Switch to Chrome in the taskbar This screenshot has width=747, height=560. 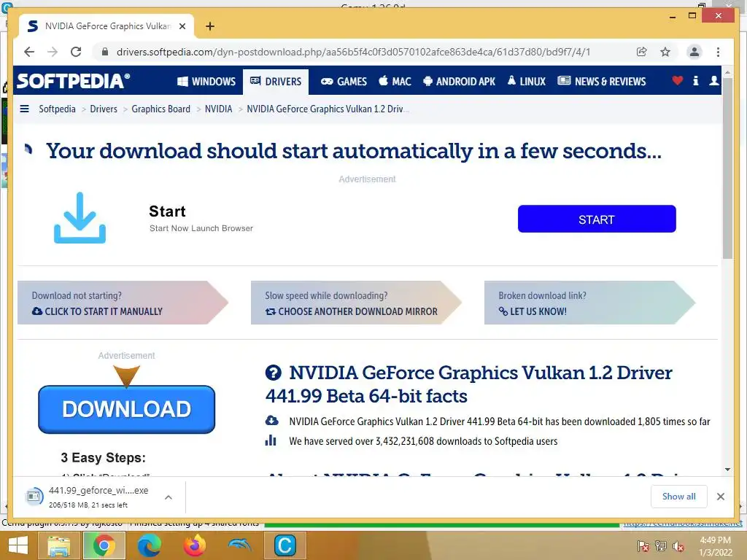point(104,545)
